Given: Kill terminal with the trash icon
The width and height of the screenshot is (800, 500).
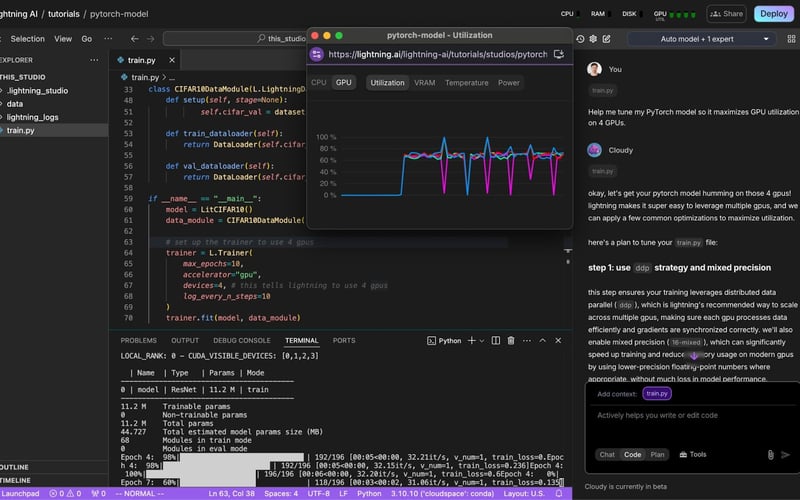Looking at the screenshot, I should pyautogui.click(x=511, y=340).
